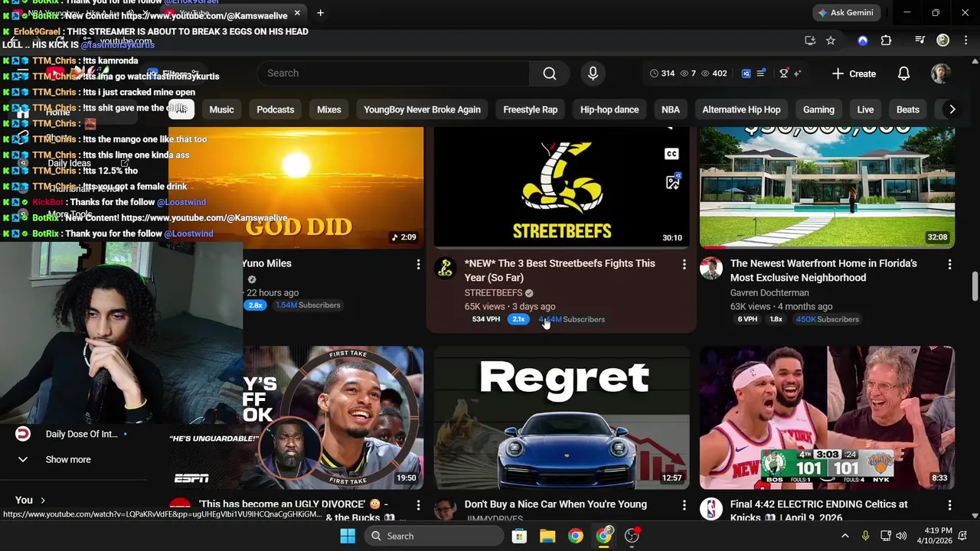This screenshot has width=980, height=551.
Task: Select the Alternative Hip Hop chip
Action: [x=741, y=109]
